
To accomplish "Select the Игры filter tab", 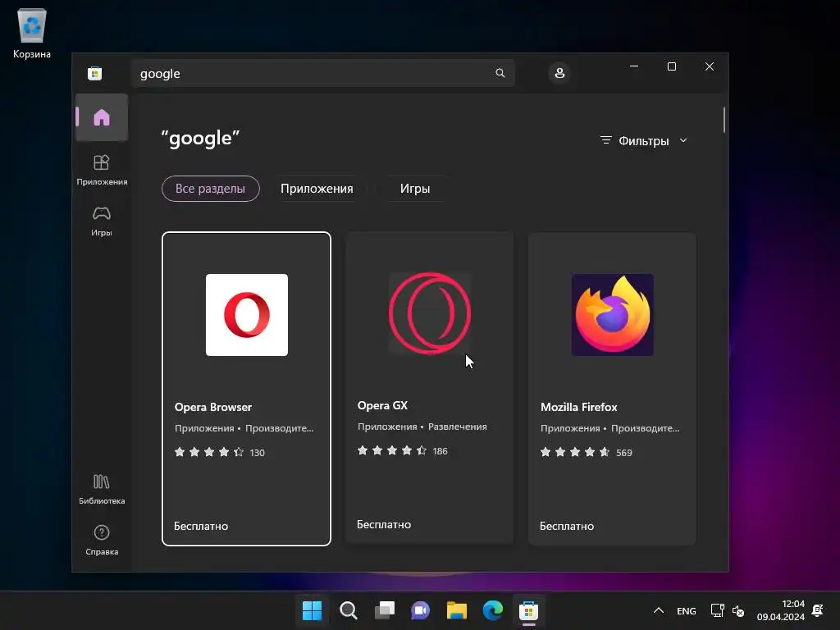I will [414, 189].
